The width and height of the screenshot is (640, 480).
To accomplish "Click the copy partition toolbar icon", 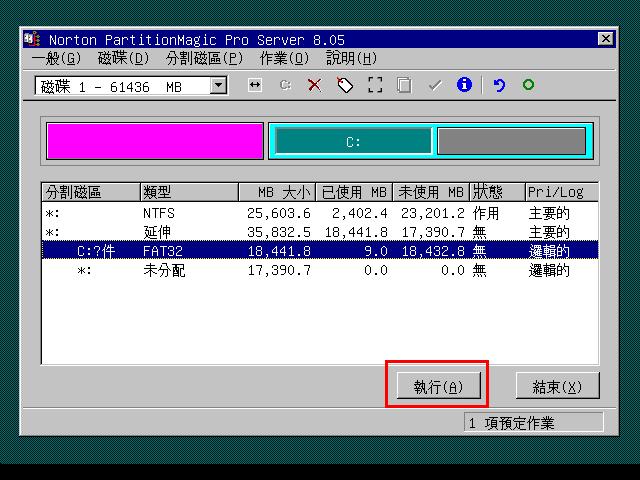I will (x=404, y=85).
